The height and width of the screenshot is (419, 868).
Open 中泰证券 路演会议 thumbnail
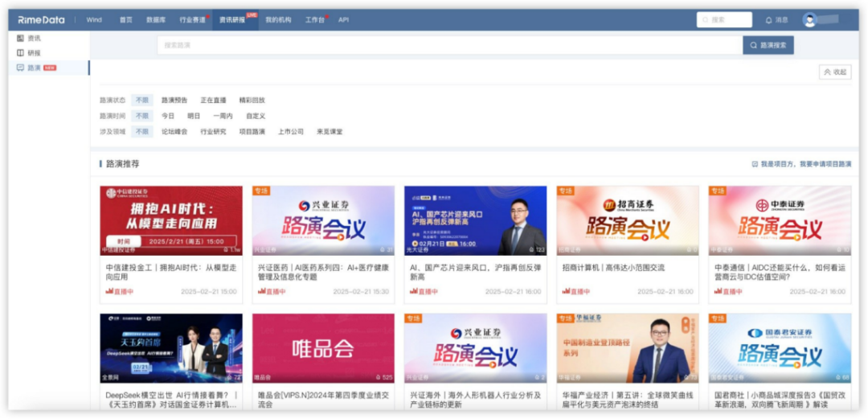point(780,220)
